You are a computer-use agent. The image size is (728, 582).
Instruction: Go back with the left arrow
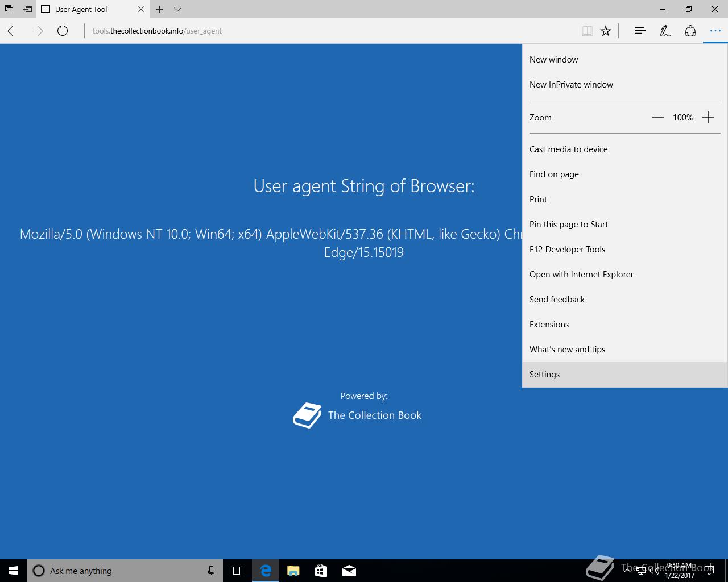(13, 31)
